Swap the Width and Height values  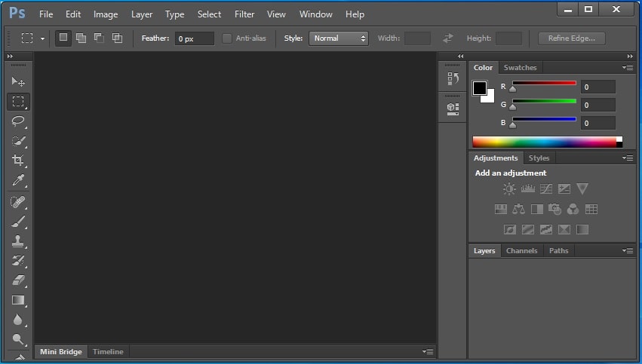(x=448, y=38)
